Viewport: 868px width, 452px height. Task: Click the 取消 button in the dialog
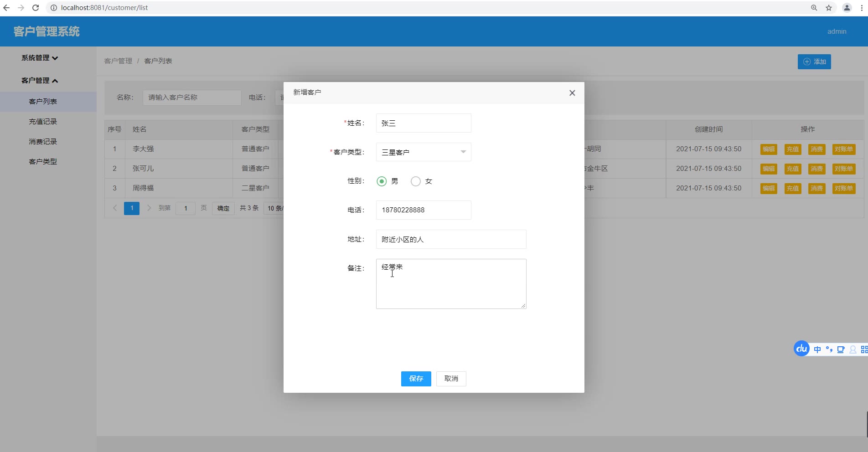(x=451, y=379)
